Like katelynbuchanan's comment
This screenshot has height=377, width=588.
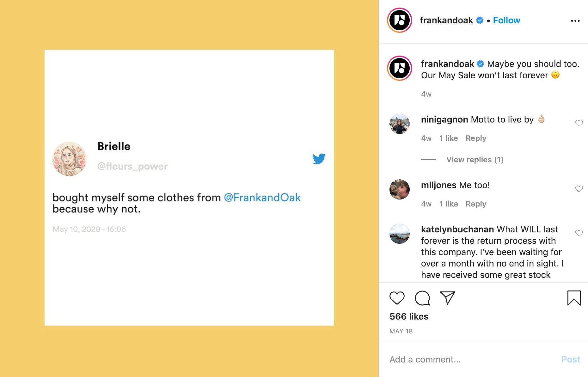point(579,233)
